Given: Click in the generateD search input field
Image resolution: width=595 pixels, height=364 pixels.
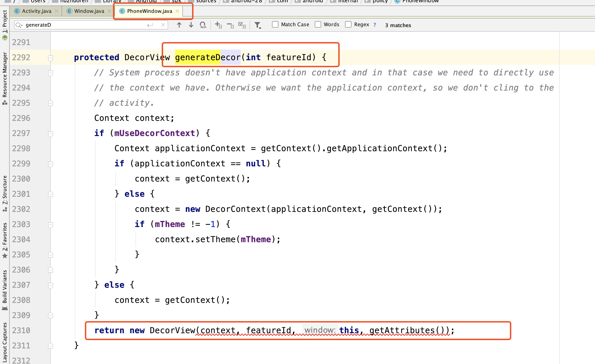Looking at the screenshot, I should (x=85, y=25).
